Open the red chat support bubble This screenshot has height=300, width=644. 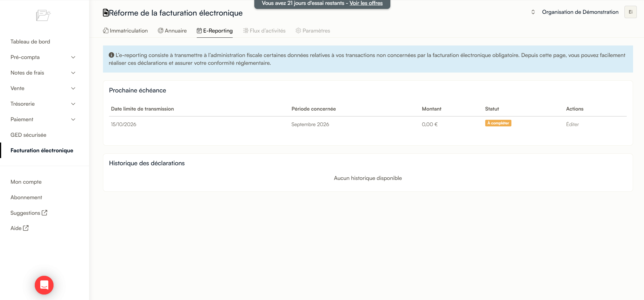(x=44, y=285)
